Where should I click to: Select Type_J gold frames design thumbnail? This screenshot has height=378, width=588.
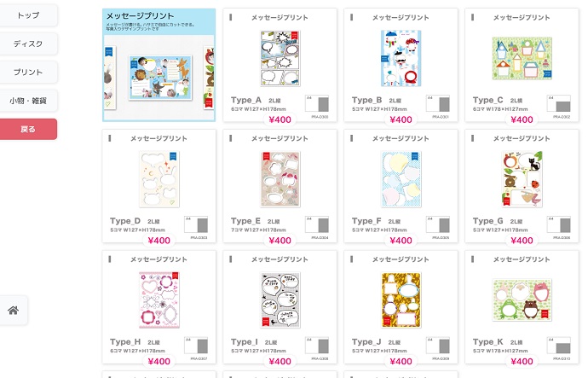point(401,299)
